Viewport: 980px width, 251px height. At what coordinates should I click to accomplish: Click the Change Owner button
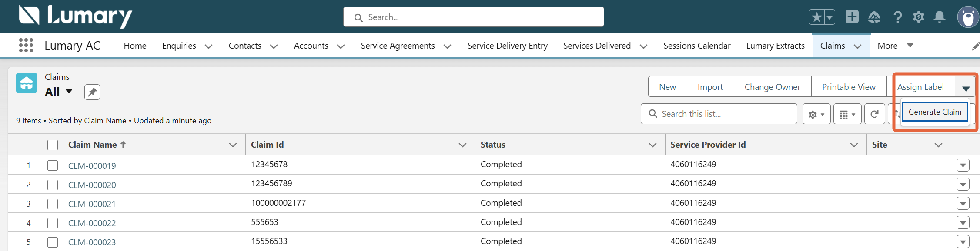772,87
